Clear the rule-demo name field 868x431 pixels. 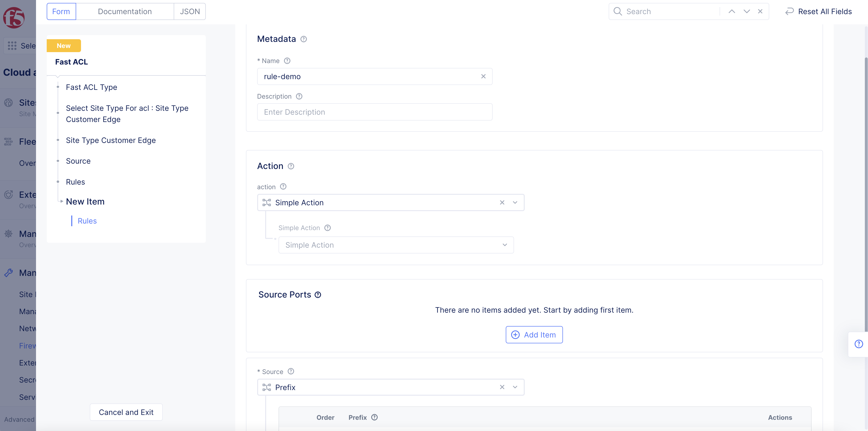coord(483,76)
